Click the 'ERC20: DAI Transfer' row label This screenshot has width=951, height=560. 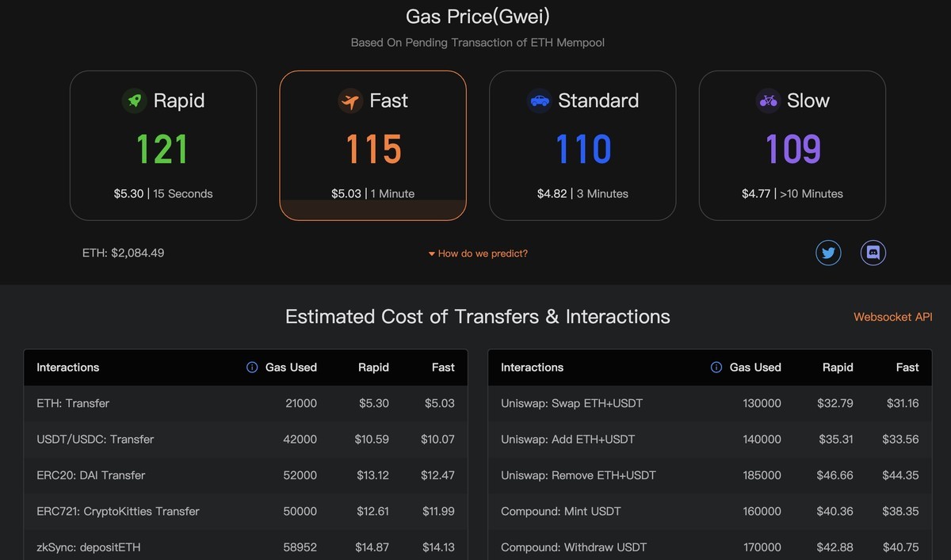(91, 475)
